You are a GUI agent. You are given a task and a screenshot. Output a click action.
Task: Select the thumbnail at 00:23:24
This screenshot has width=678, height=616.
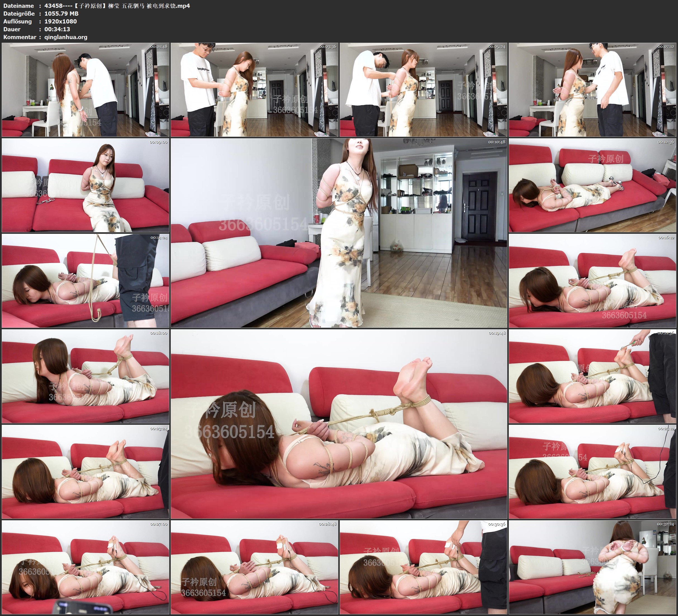click(85, 472)
